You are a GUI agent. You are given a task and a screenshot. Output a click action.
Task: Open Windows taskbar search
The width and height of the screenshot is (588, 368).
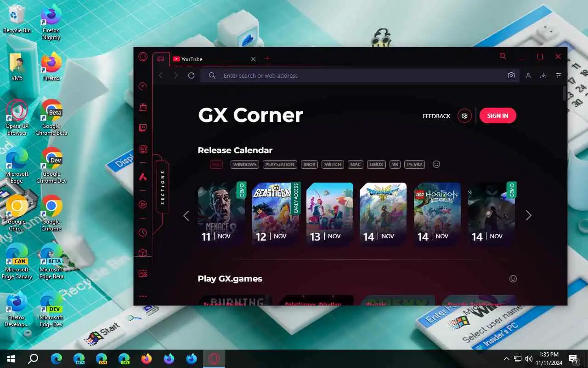point(33,359)
